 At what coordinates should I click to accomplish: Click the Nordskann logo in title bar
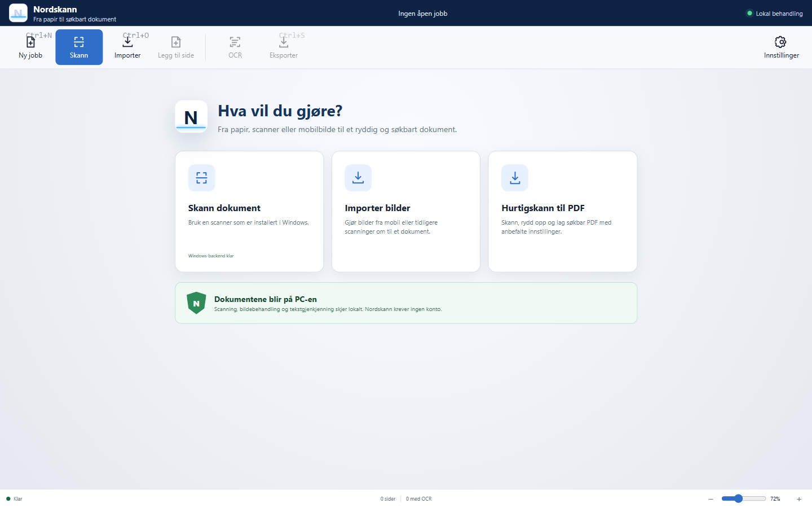[18, 13]
